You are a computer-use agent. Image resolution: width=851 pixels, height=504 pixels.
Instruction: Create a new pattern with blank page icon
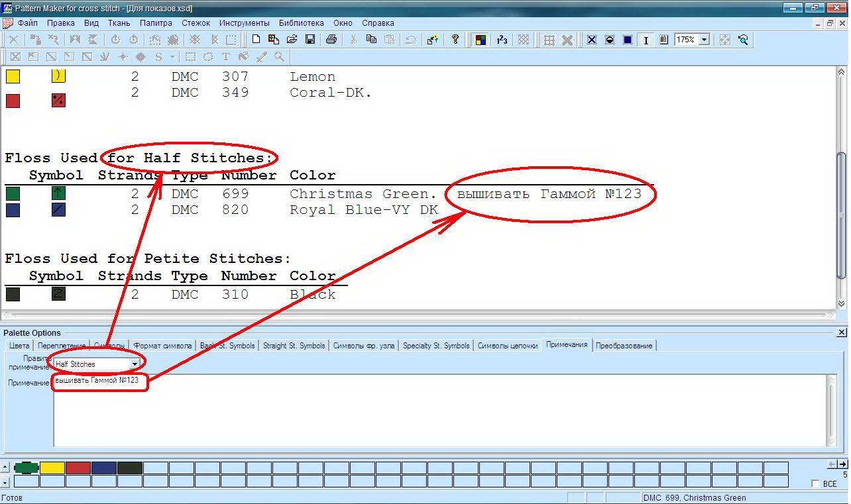[256, 40]
